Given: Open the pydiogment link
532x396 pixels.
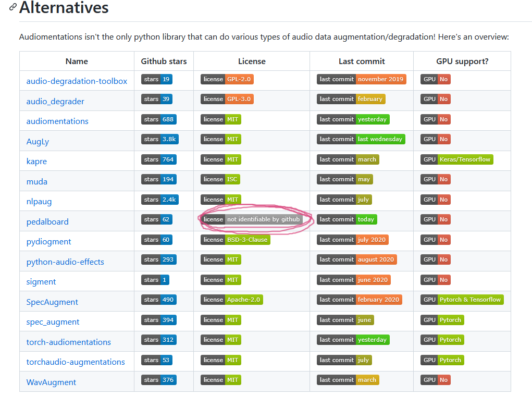Looking at the screenshot, I should (x=49, y=242).
